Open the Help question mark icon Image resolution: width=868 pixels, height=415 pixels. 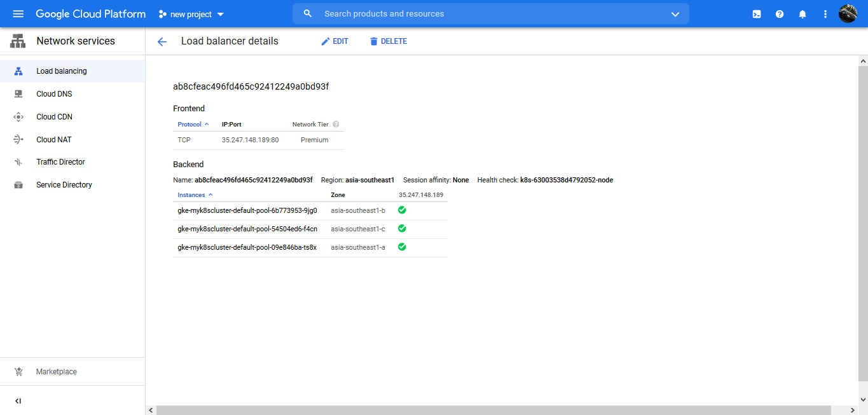pyautogui.click(x=780, y=14)
